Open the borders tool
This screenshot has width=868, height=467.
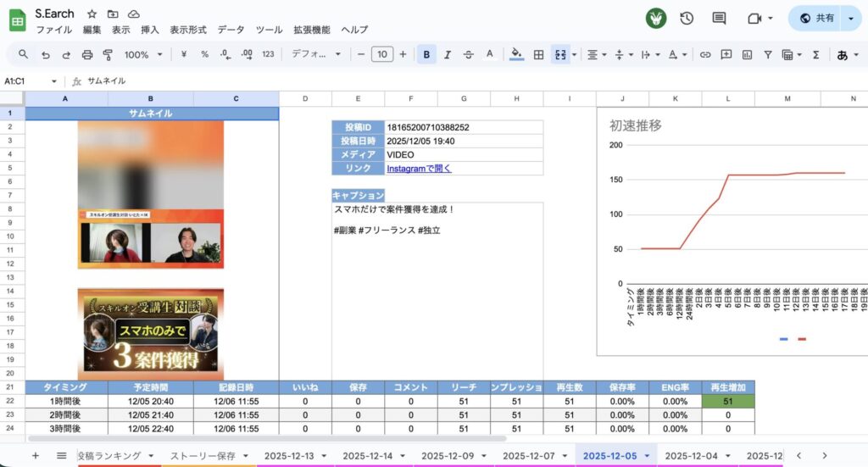(538, 54)
